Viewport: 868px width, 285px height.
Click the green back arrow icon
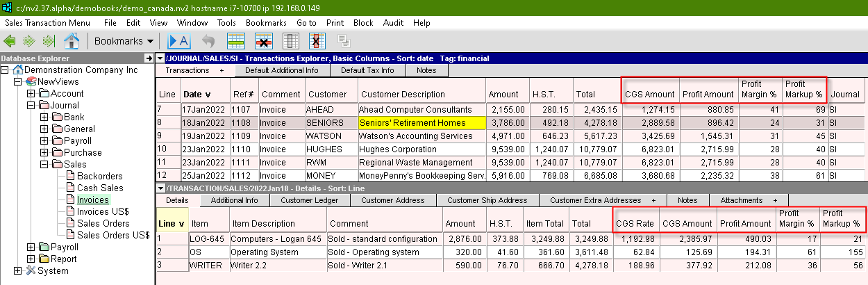[10, 41]
